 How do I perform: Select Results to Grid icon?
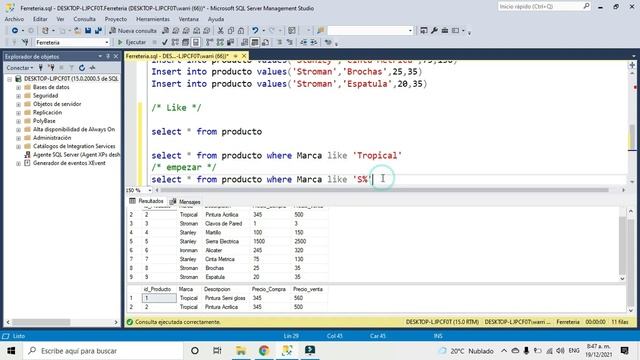point(255,42)
